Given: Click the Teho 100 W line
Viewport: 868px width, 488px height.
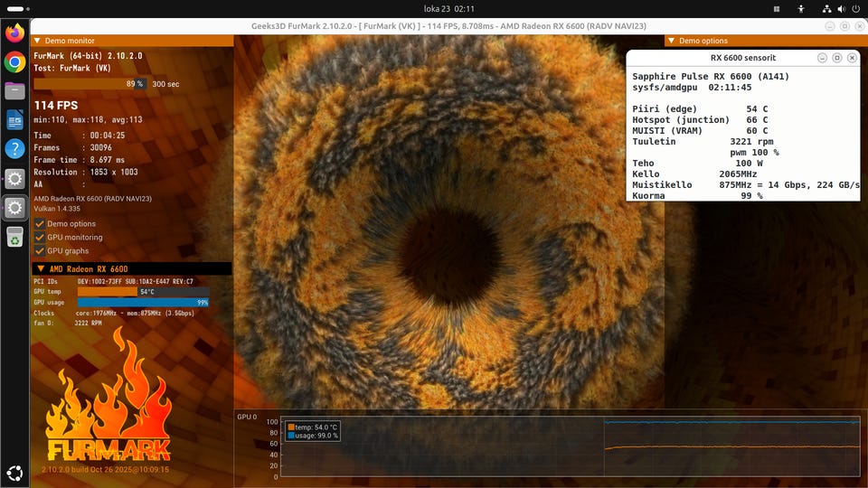Looking at the screenshot, I should [x=697, y=164].
